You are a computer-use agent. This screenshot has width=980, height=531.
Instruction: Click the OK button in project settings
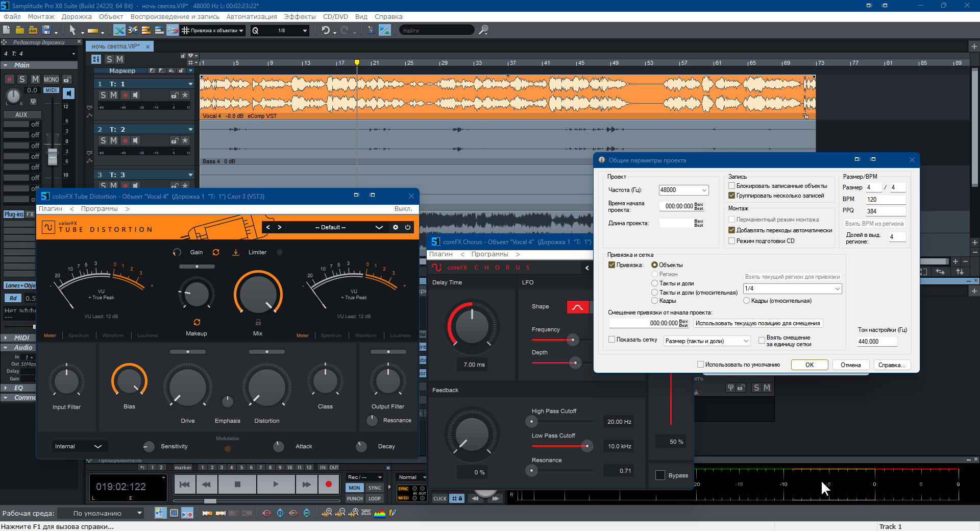pos(809,365)
